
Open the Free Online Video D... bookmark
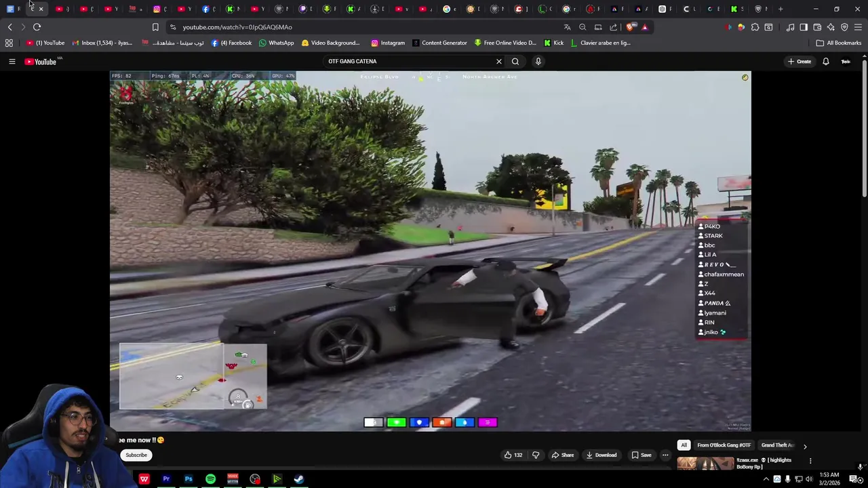coord(505,43)
